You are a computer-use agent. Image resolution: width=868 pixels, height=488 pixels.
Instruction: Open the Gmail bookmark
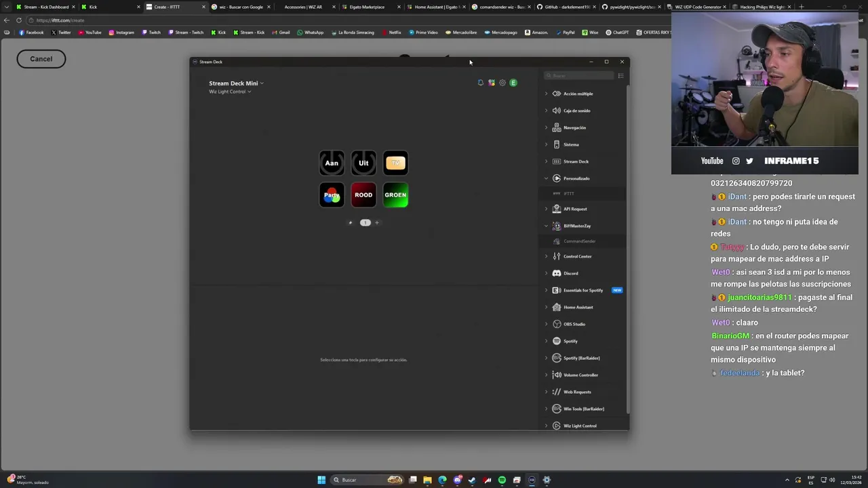point(281,33)
